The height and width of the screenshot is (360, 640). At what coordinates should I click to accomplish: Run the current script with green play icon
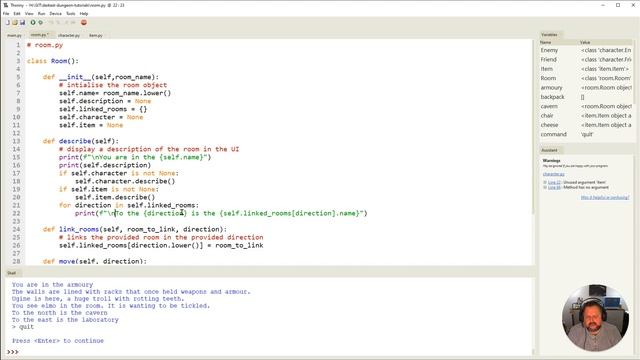[x=33, y=22]
